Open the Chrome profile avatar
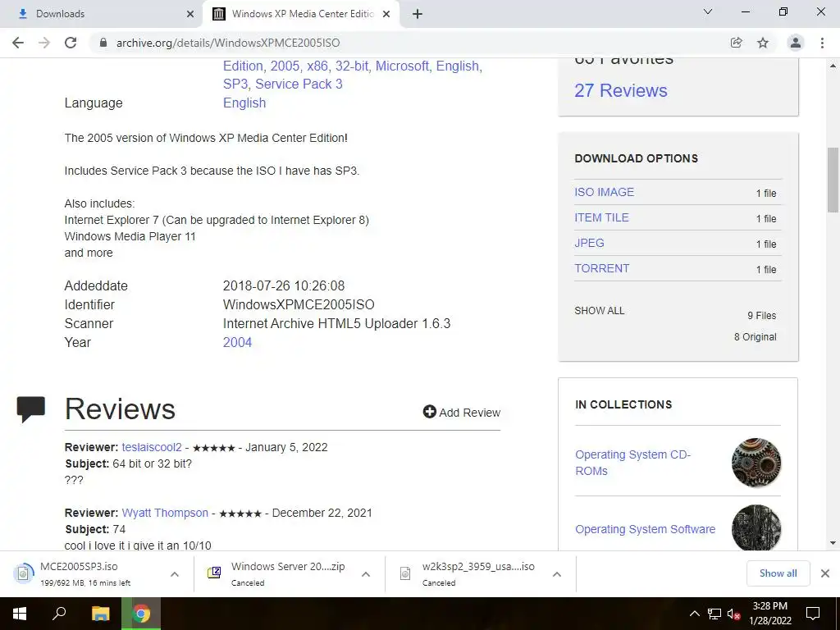This screenshot has height=630, width=840. click(796, 43)
